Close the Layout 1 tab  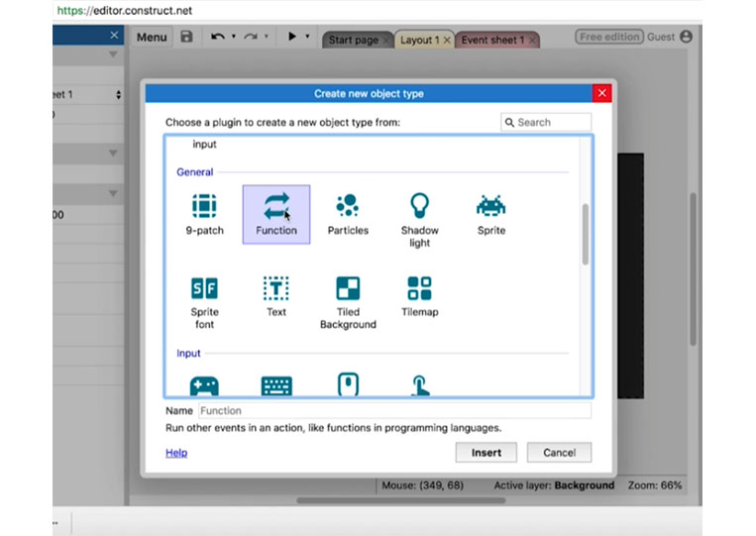(x=447, y=40)
